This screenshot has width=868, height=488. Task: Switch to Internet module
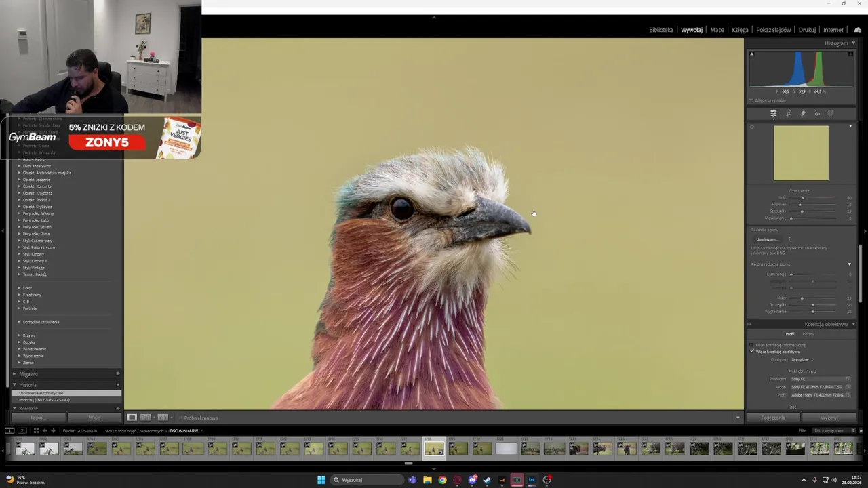(x=833, y=30)
